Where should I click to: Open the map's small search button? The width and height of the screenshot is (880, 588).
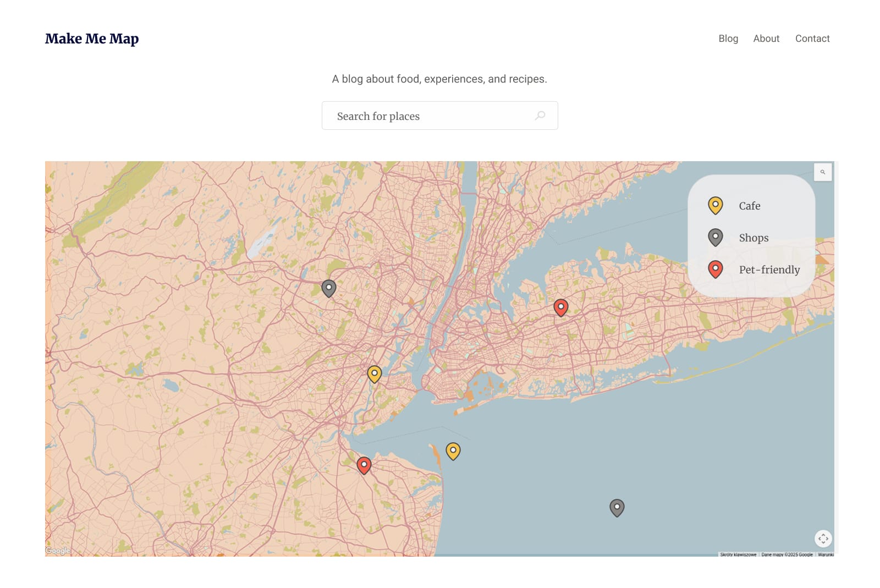pos(823,172)
